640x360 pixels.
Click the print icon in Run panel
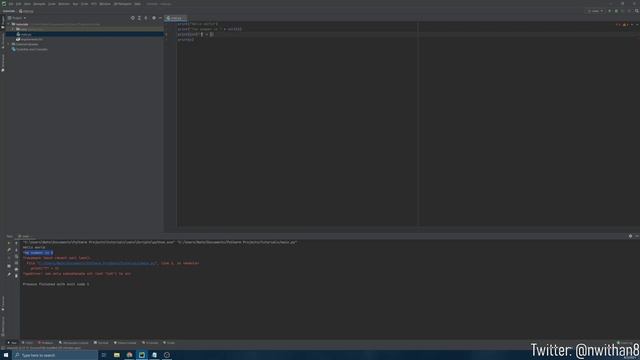pos(16,269)
